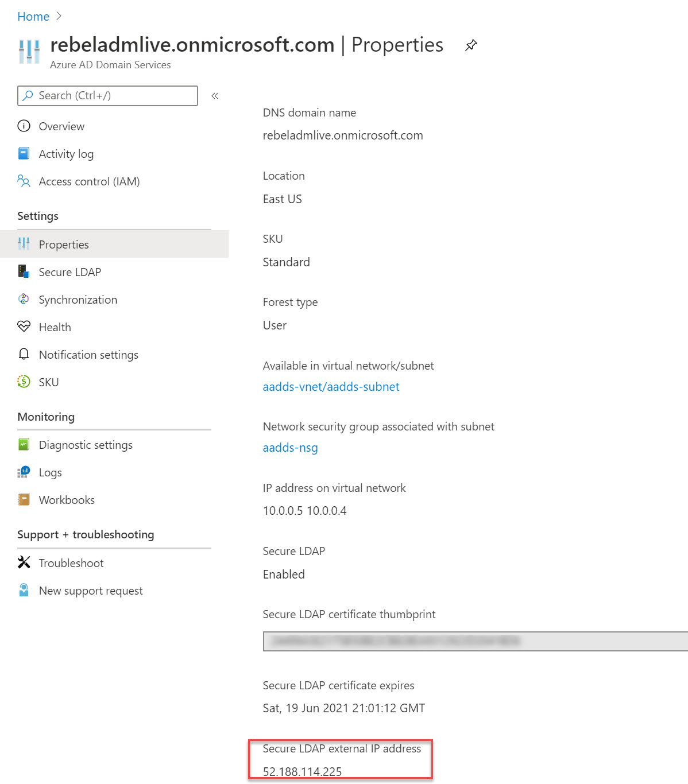Viewport: 688px width, 784px height.
Task: Click the Troubleshoot tools icon
Action: (x=24, y=562)
